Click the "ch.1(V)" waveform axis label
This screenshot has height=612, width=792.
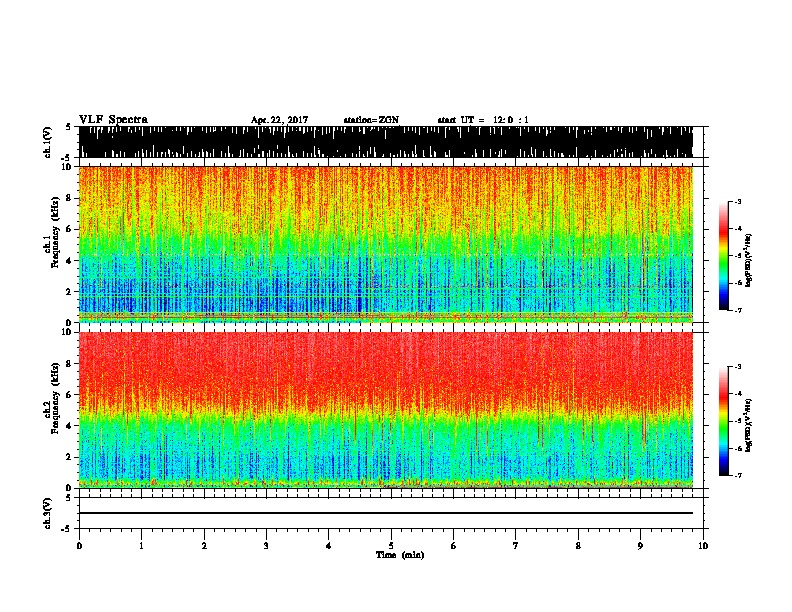47,141
